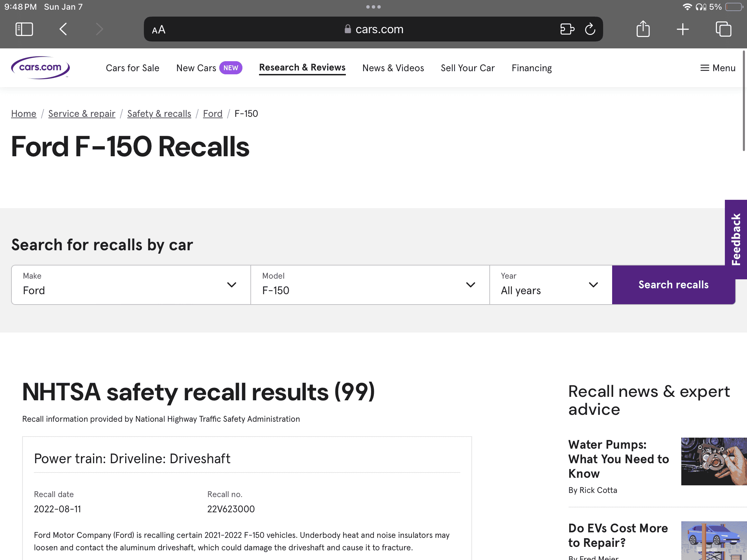
Task: Open the Year dropdown showing All years
Action: click(x=551, y=285)
